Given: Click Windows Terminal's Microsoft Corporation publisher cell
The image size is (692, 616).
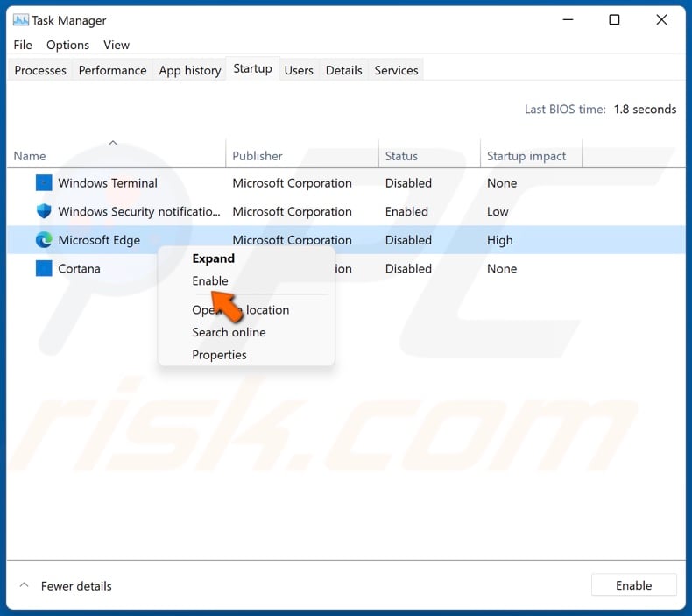Looking at the screenshot, I should [x=293, y=183].
